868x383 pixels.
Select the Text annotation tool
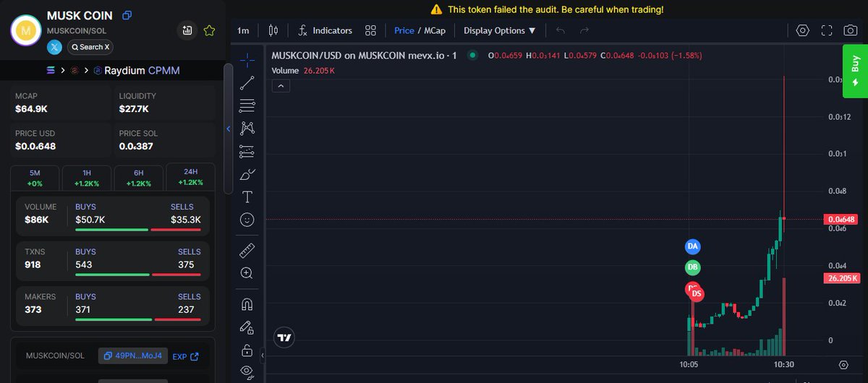tap(247, 197)
